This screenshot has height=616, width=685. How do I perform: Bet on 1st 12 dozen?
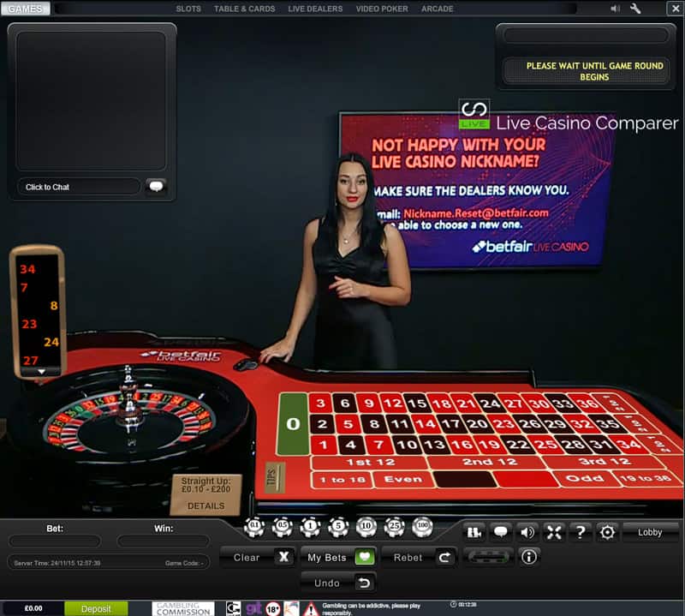[370, 462]
